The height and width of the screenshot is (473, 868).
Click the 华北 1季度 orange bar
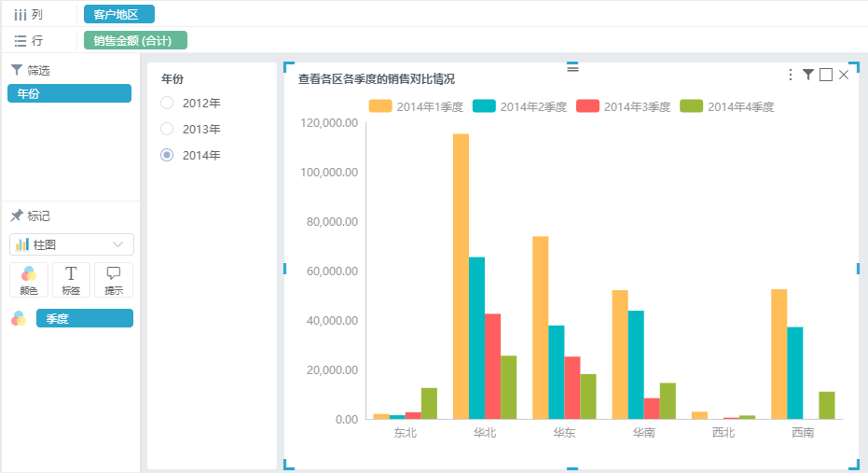462,276
